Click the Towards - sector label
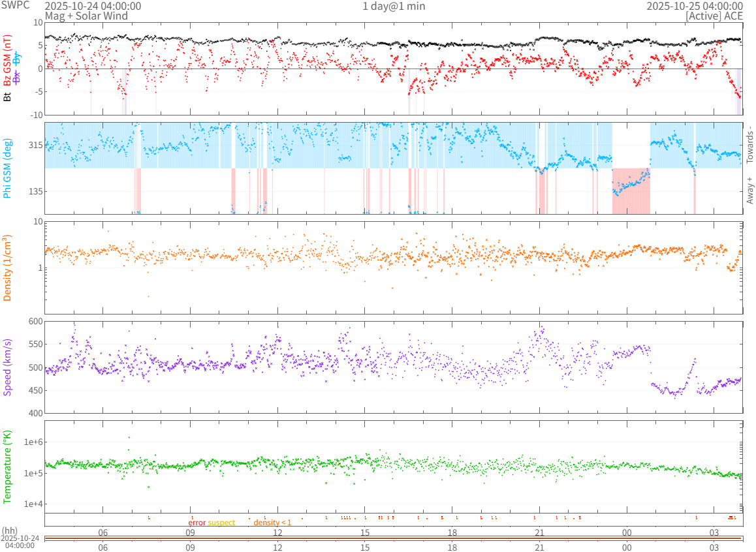This screenshot has width=756, height=552. click(749, 144)
